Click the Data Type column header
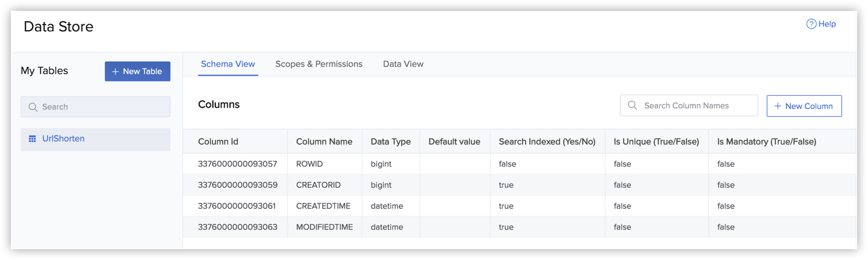The height and width of the screenshot is (260, 868). click(391, 141)
